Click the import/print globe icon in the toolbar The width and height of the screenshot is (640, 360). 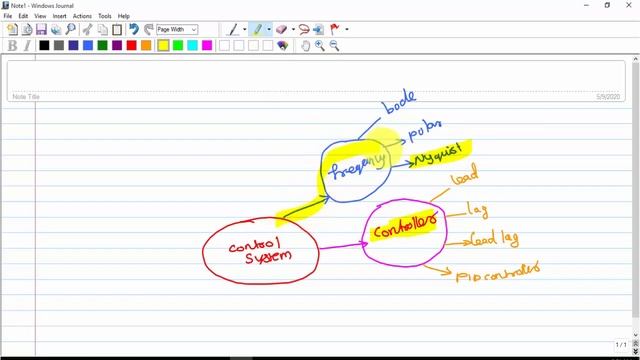[x=56, y=29]
